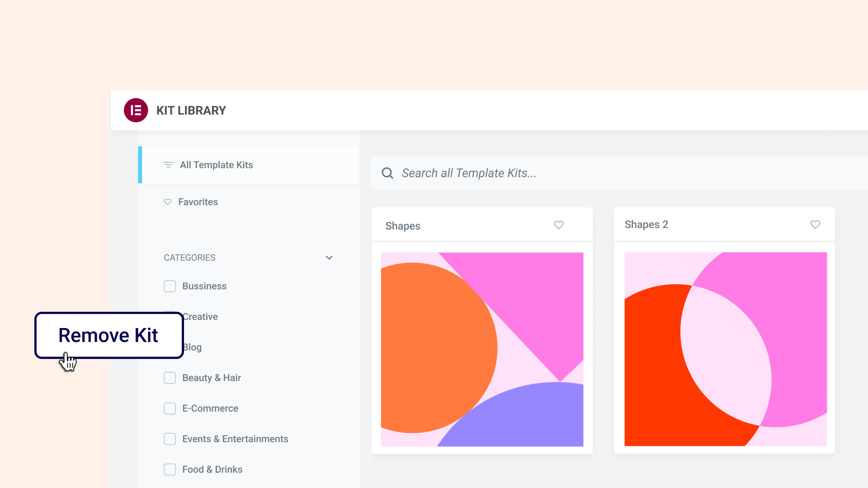Click the Favorites heart icon in sidebar
The height and width of the screenshot is (488, 868).
point(169,202)
